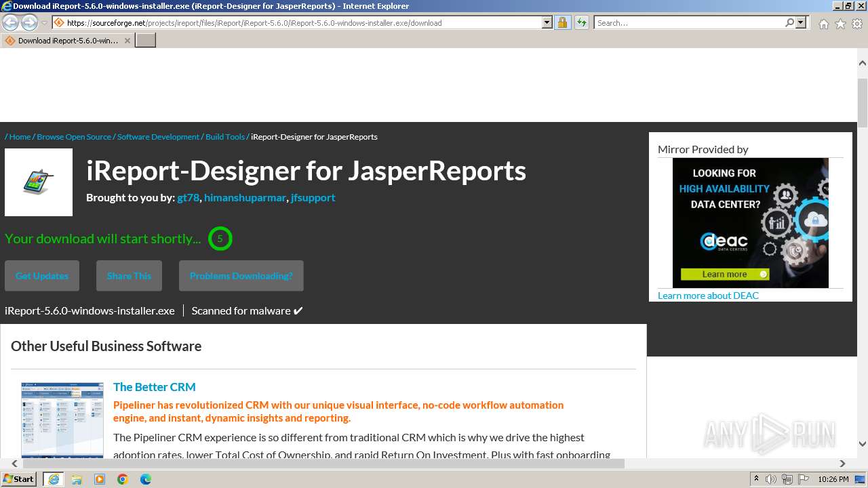Launch Google Chrome from taskbar
This screenshot has height=488, width=868.
pos(123,479)
